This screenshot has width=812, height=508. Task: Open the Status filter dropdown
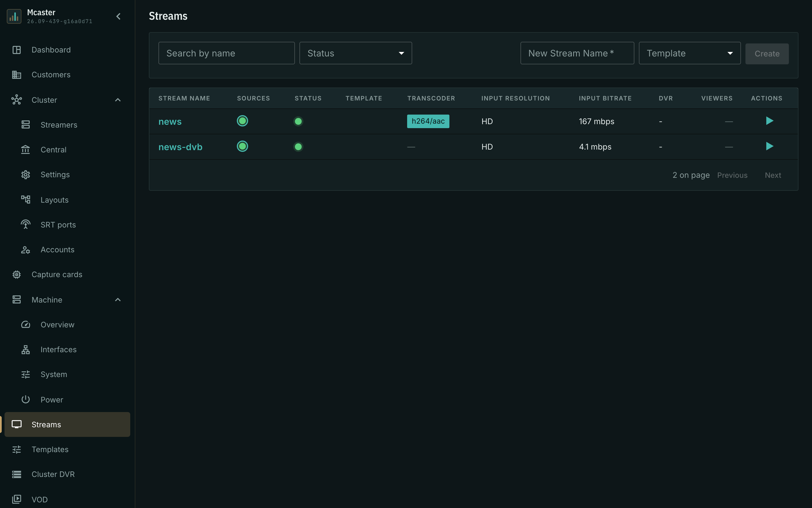(x=355, y=53)
